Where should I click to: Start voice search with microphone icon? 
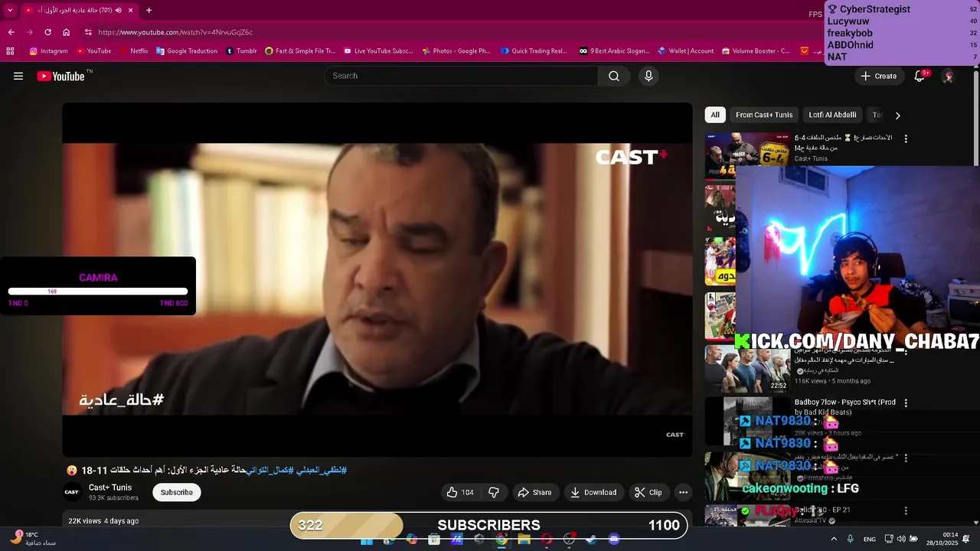648,76
